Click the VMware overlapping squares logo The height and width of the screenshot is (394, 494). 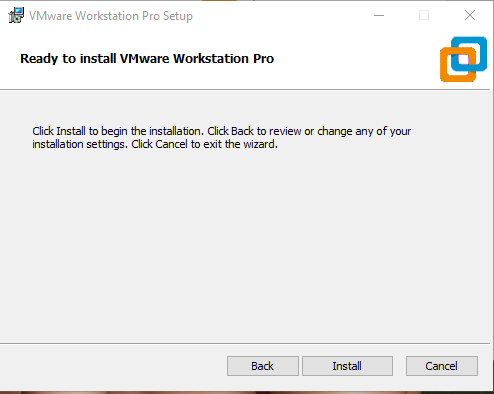click(x=463, y=59)
